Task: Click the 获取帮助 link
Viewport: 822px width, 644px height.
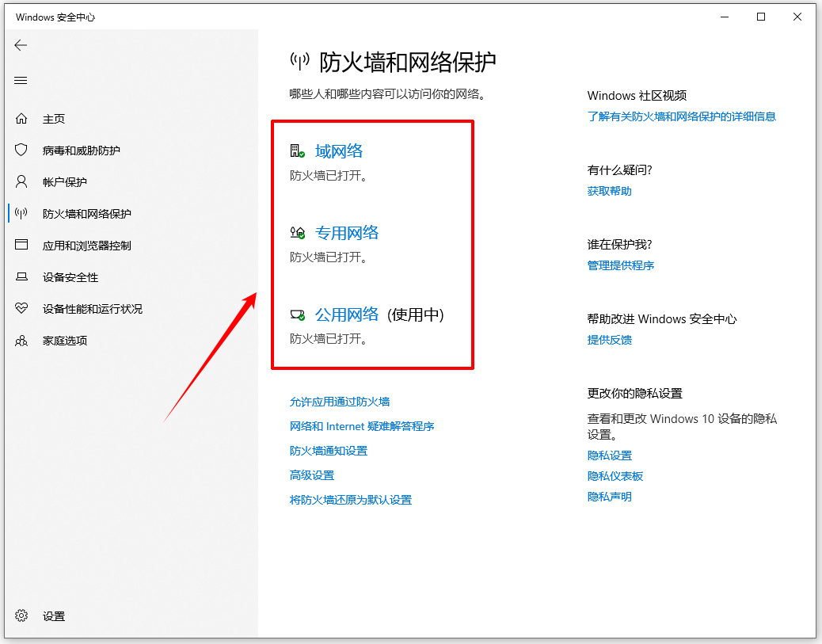Action: pyautogui.click(x=609, y=191)
